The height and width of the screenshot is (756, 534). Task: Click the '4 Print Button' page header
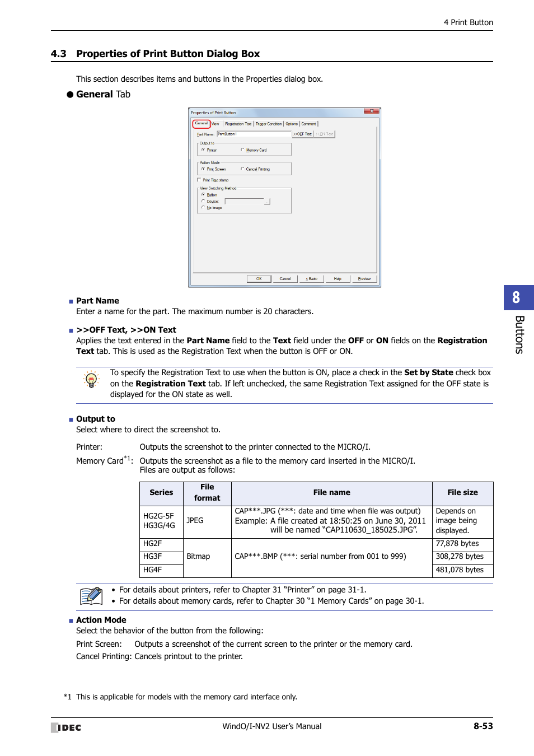tap(469, 22)
